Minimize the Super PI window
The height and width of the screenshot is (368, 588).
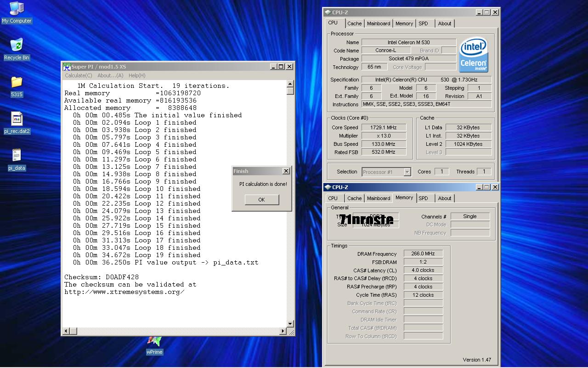tap(273, 67)
